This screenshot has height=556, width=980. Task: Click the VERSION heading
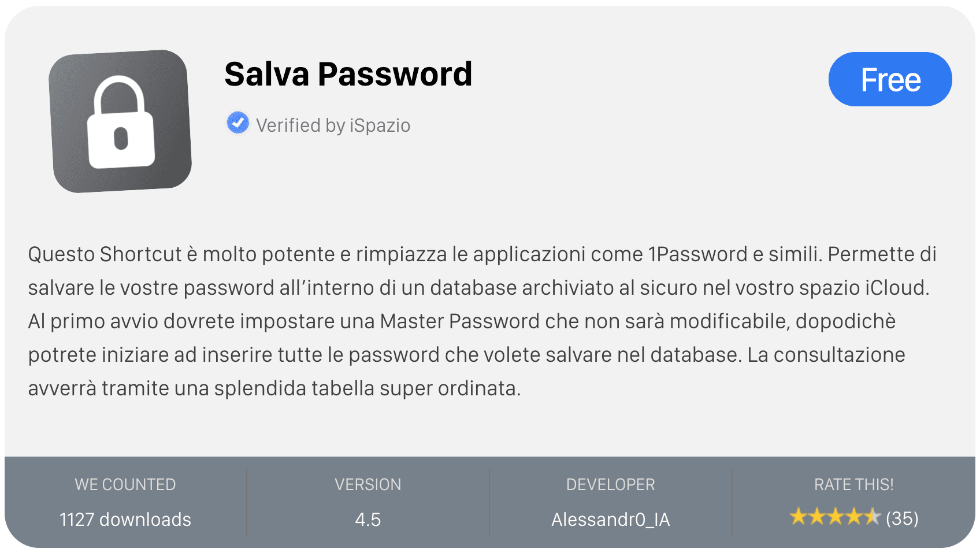point(367,484)
